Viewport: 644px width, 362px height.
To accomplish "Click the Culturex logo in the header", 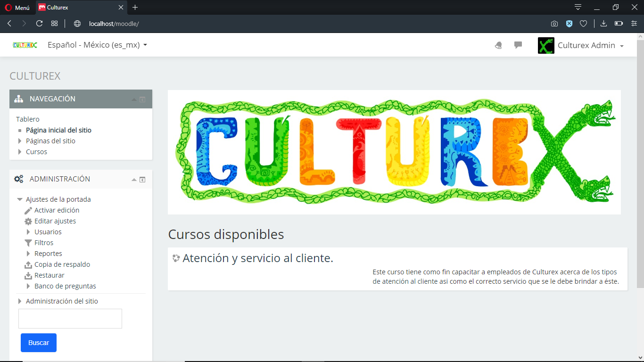I will [x=25, y=45].
